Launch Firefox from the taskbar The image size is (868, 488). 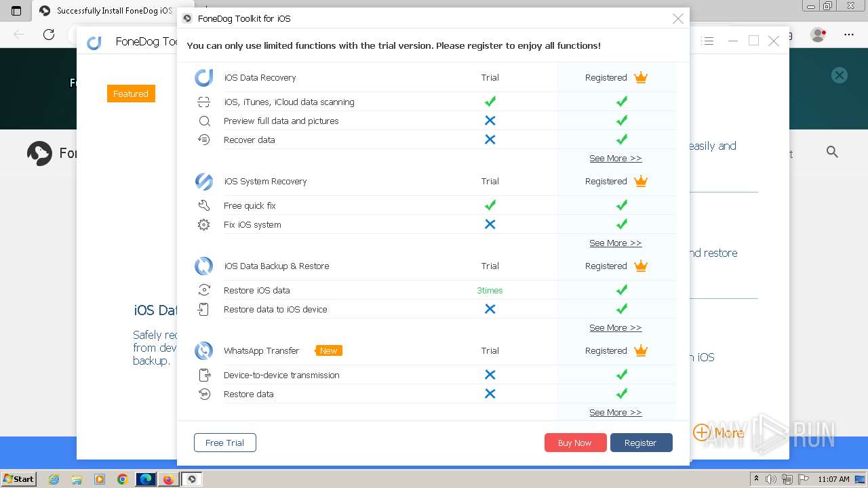click(167, 479)
